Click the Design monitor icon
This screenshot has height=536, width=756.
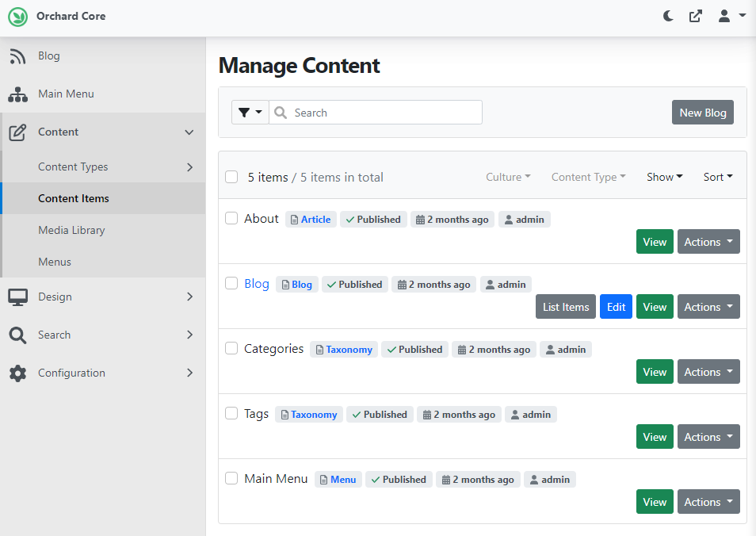[x=18, y=297]
